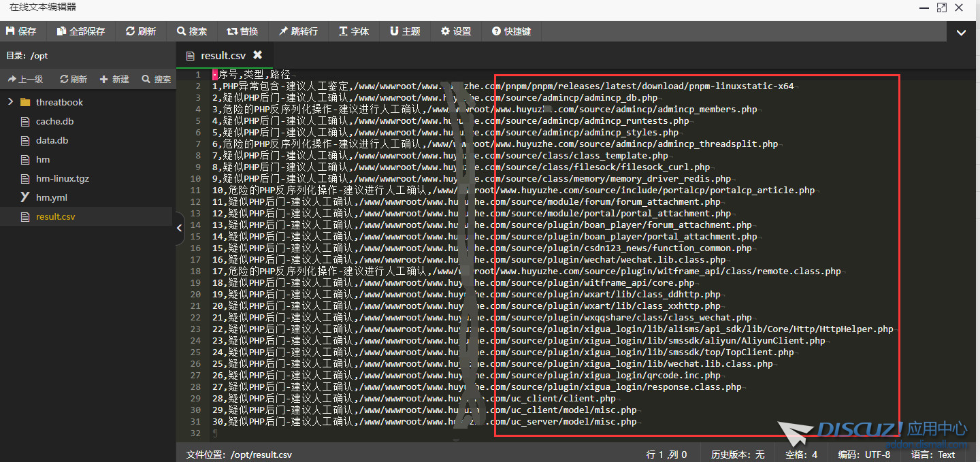Expand the toolbar chevron at top right
980x462 pixels.
pyautogui.click(x=961, y=32)
